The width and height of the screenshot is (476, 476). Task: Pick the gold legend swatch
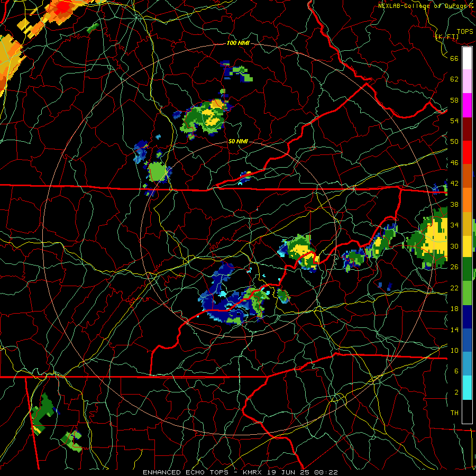(x=467, y=224)
